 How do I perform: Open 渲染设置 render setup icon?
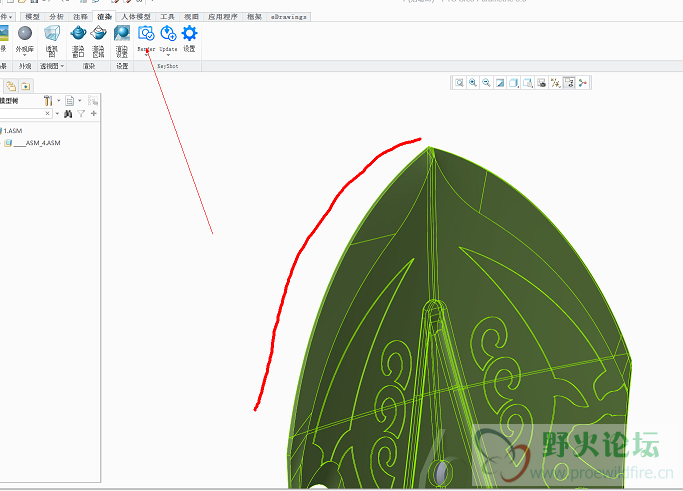[x=122, y=34]
